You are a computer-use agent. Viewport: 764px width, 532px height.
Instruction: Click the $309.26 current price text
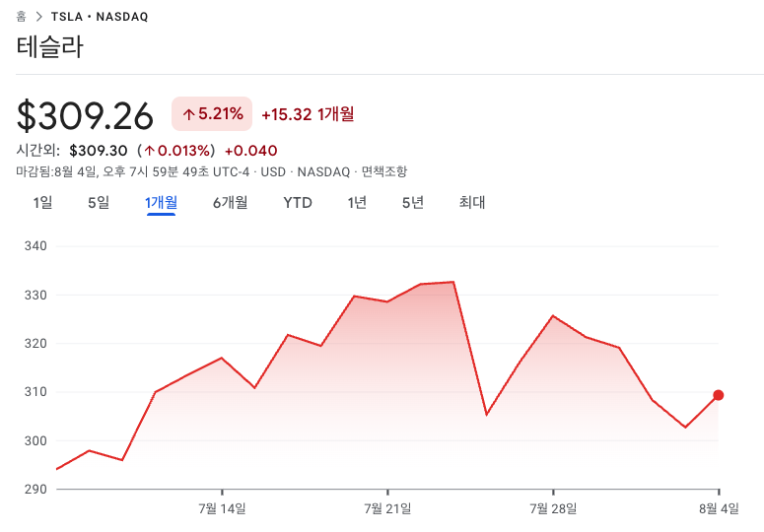click(85, 116)
